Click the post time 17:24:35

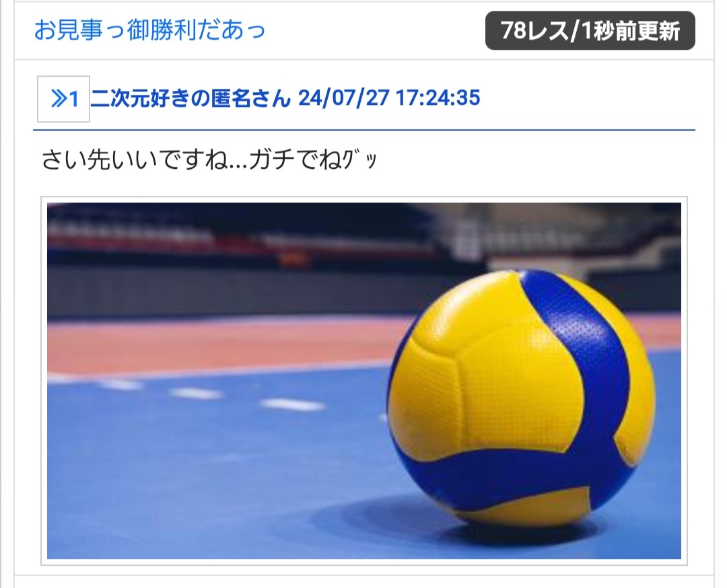tap(438, 98)
